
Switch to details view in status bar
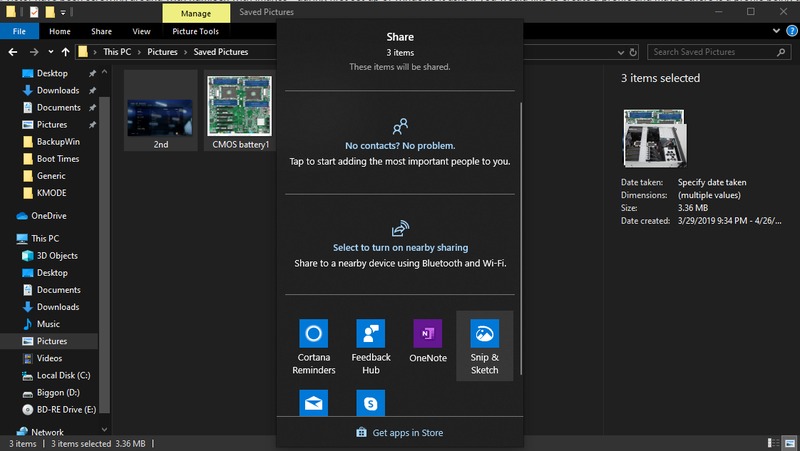point(774,443)
